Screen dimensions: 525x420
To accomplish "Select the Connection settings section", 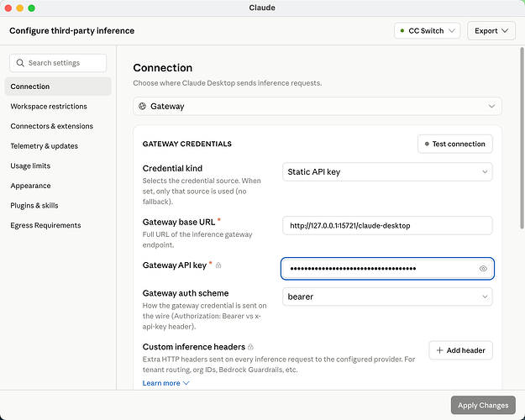I will point(58,87).
